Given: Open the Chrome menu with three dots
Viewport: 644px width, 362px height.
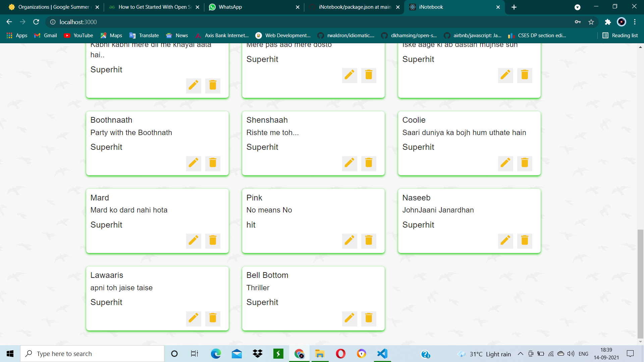Looking at the screenshot, I should [635, 22].
